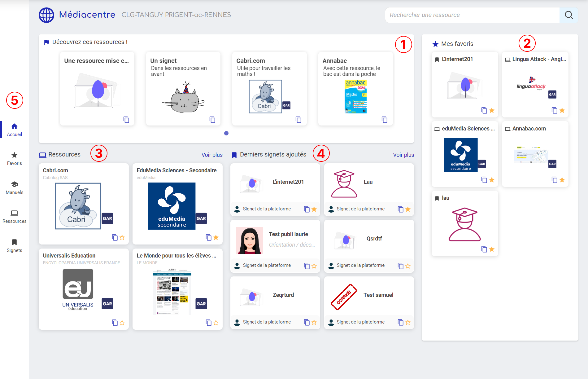Open the 'Zeqrturd' signet title
This screenshot has height=379, width=588.
coord(283,295)
